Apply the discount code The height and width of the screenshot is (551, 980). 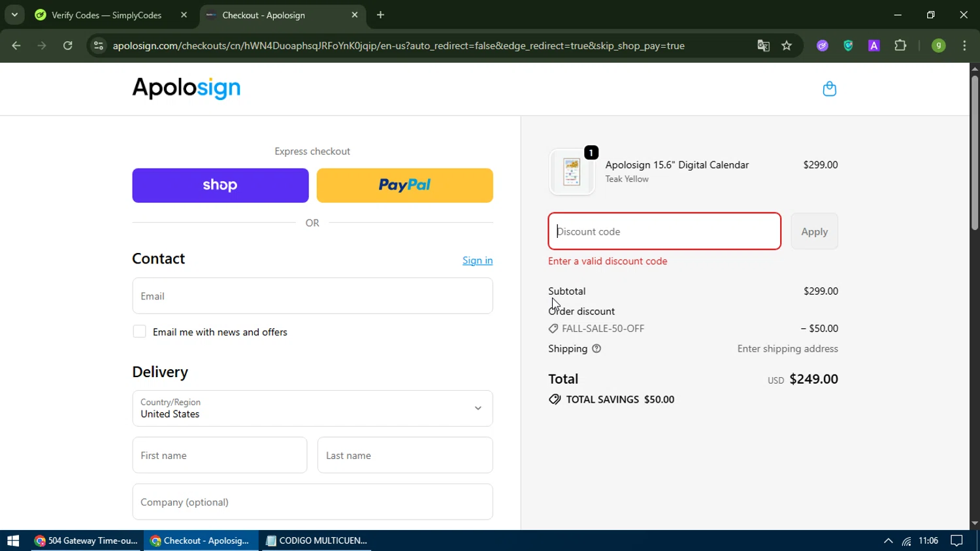pos(814,231)
